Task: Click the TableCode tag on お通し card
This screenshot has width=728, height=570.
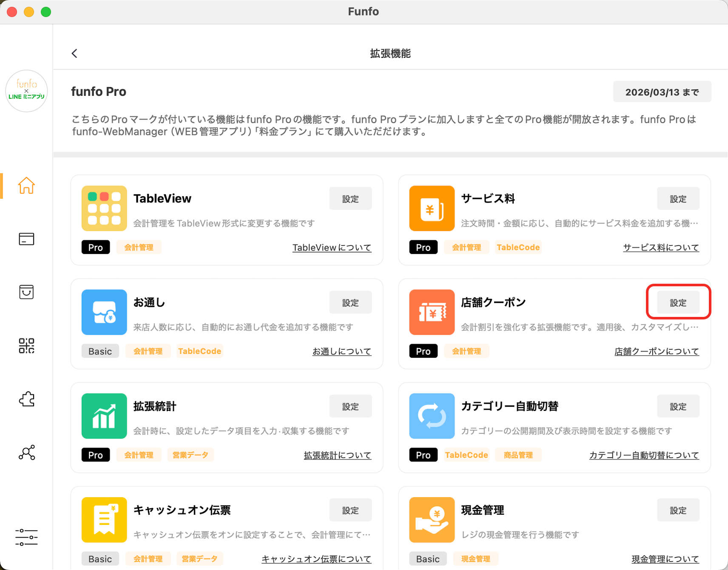Action: coord(199,351)
